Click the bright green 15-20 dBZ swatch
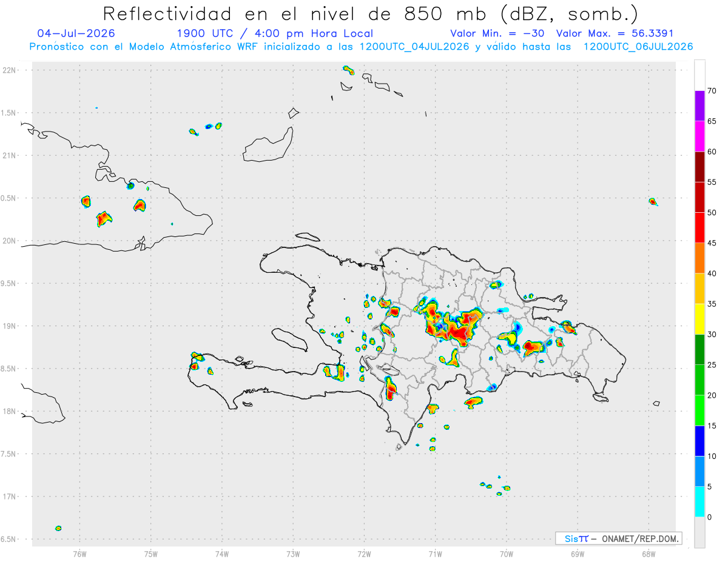 pyautogui.click(x=699, y=410)
